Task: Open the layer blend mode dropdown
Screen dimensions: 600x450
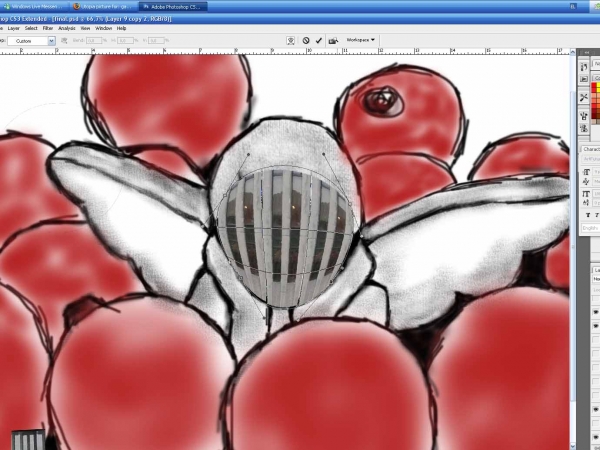Action: coord(596,279)
